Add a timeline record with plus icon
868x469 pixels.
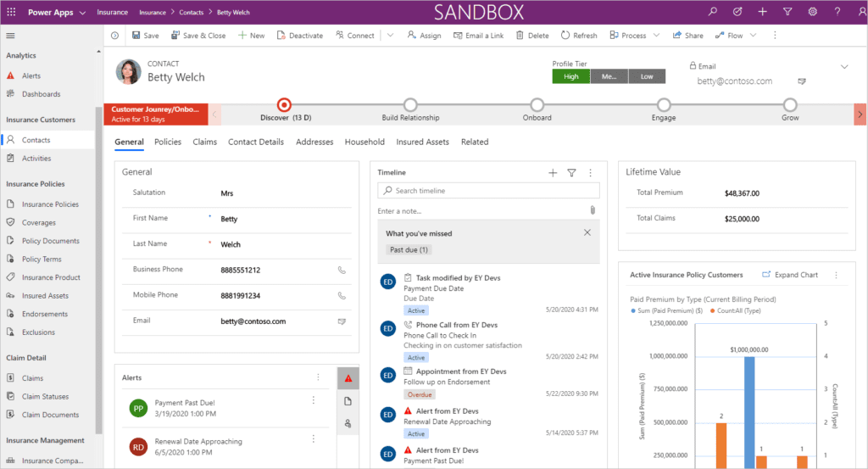click(x=553, y=172)
